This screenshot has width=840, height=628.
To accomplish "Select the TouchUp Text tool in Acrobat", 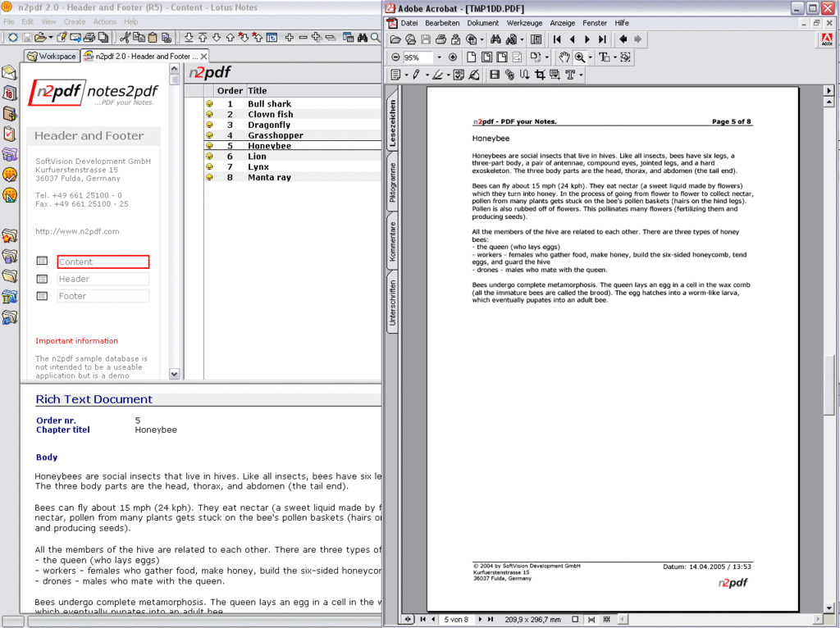I will point(570,75).
